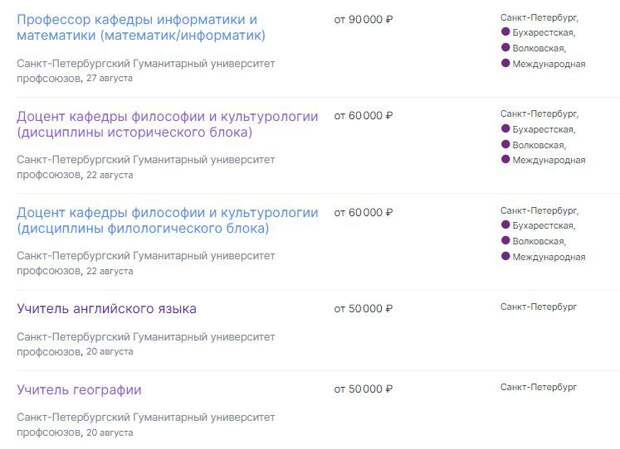Click employer name under Учитель английского языка
This screenshot has height=449, width=620.
pos(146,344)
